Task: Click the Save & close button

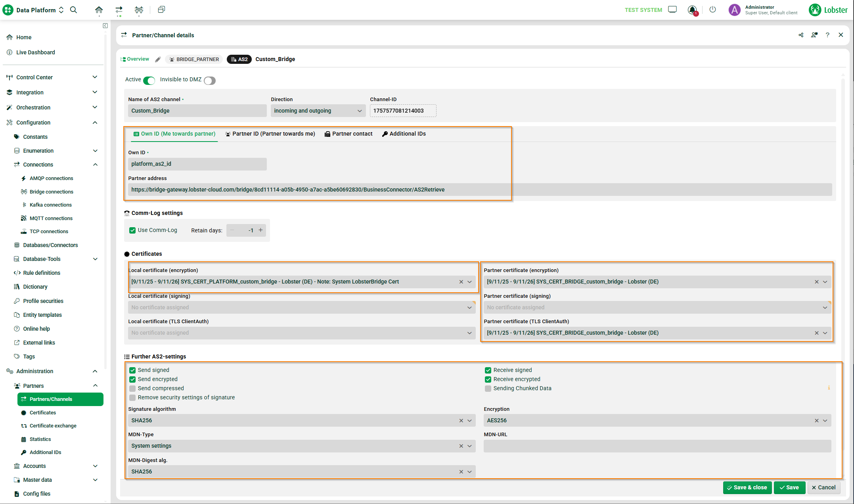Action: tap(747, 487)
